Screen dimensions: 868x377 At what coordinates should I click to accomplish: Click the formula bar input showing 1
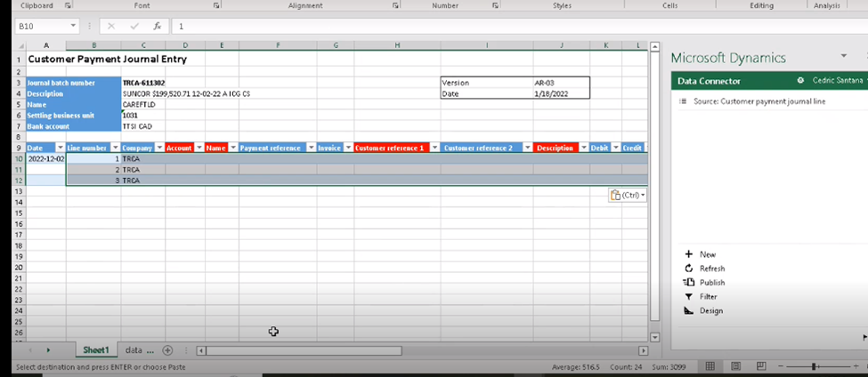point(519,26)
